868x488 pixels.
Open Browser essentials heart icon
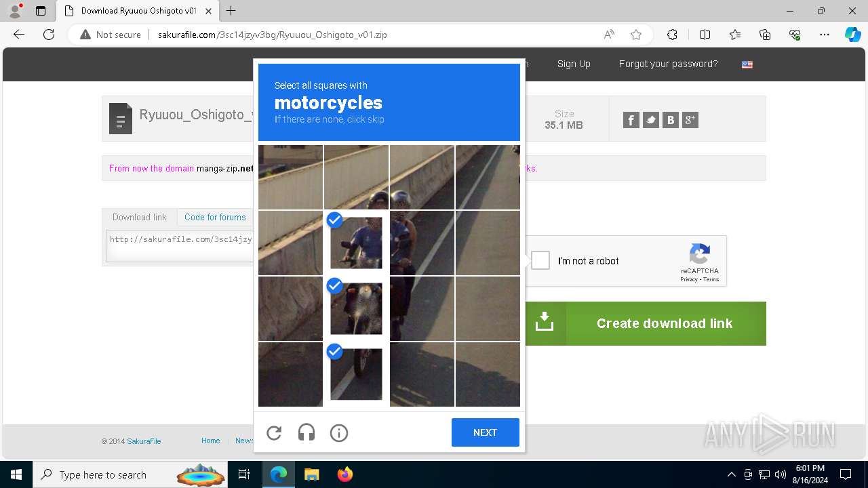[x=795, y=35]
